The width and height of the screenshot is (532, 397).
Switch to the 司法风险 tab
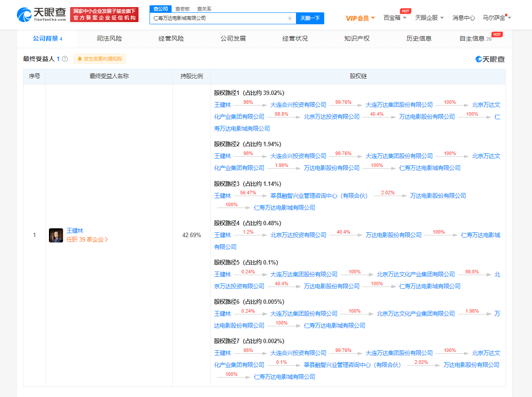coord(109,38)
